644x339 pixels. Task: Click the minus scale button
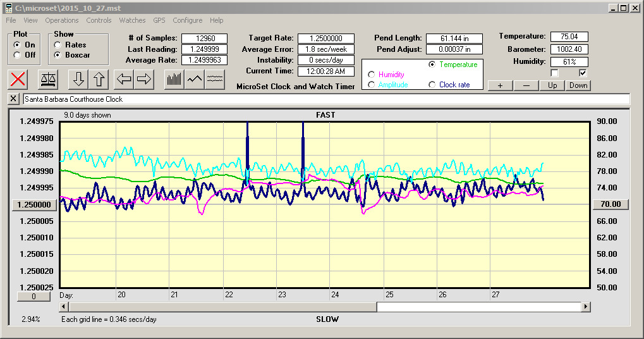(526, 85)
